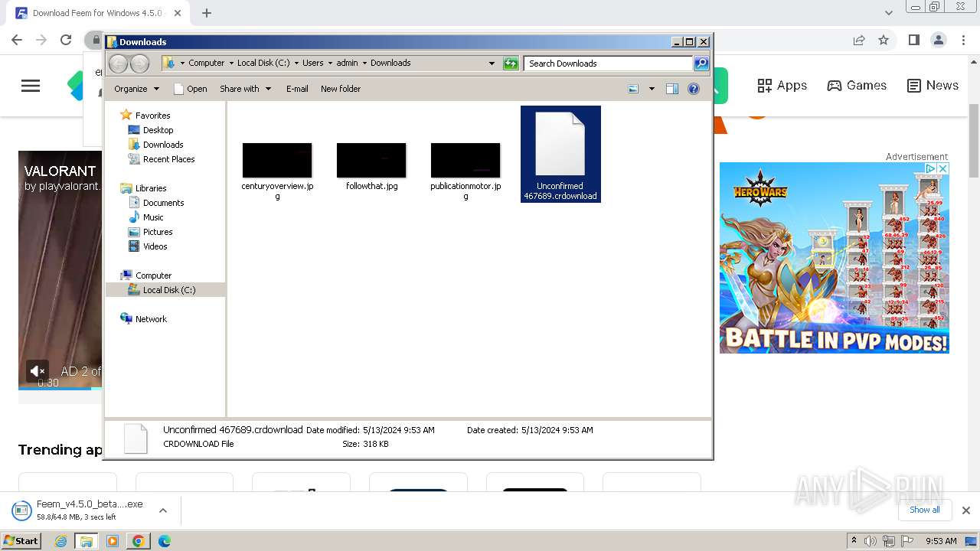Click E-mail in the Explorer toolbar
Viewport: 980px width, 551px height.
[x=297, y=89]
